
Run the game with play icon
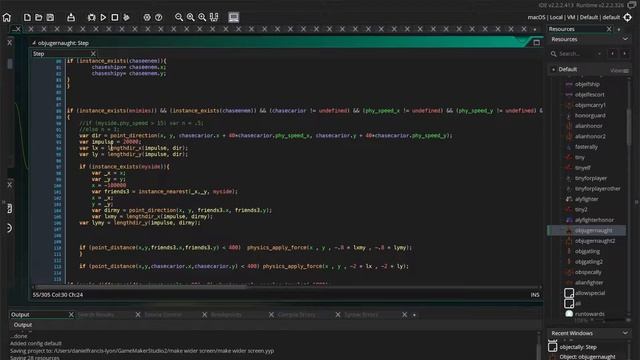(x=103, y=17)
